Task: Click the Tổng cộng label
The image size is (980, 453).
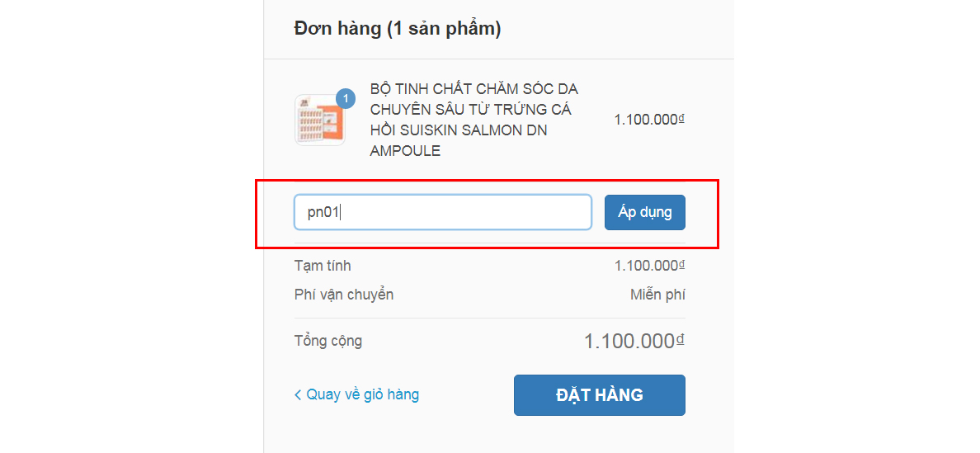Action: coord(328,341)
